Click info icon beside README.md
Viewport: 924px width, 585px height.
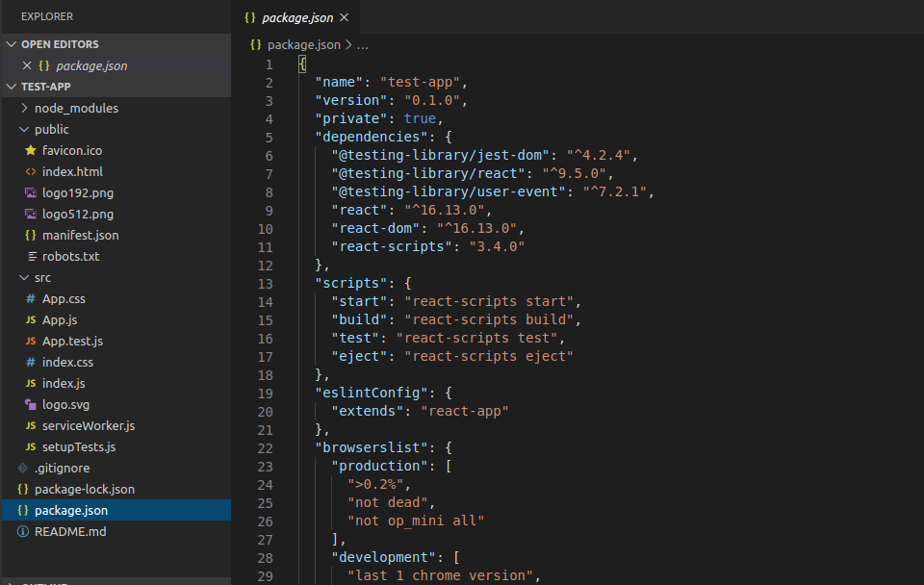pyautogui.click(x=22, y=532)
